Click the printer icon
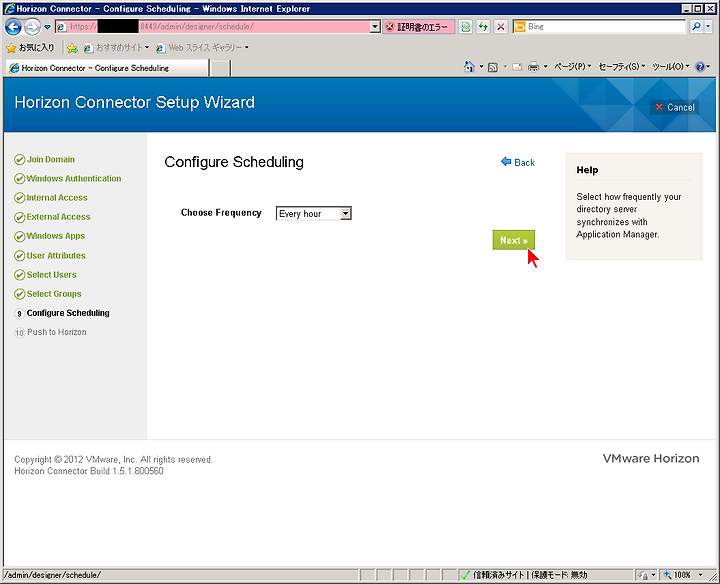 pos(533,67)
